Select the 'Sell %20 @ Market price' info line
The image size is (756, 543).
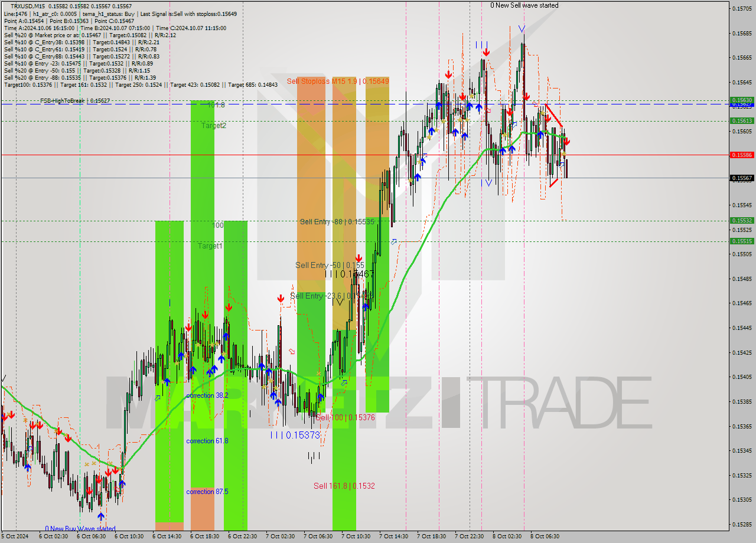[x=89, y=35]
